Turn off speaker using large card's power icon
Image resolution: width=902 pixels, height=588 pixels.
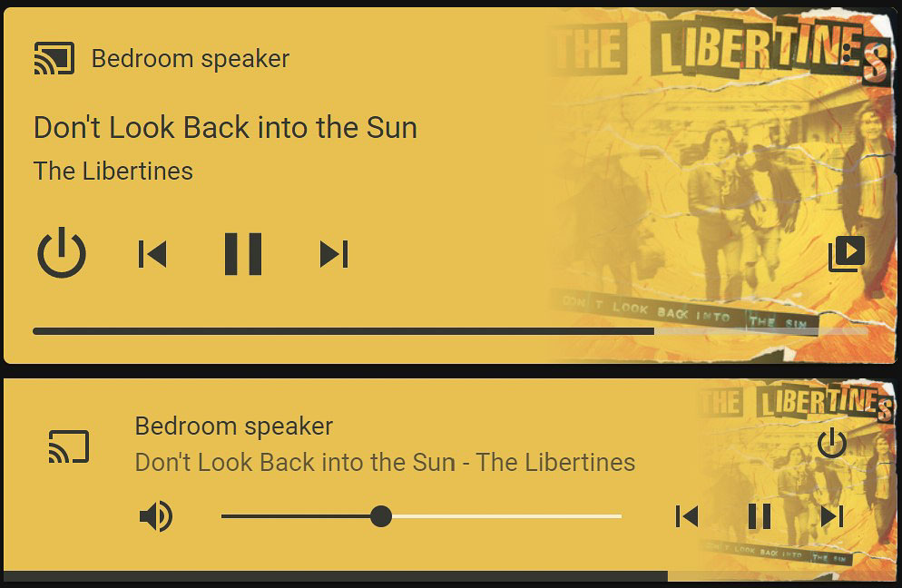tap(62, 252)
